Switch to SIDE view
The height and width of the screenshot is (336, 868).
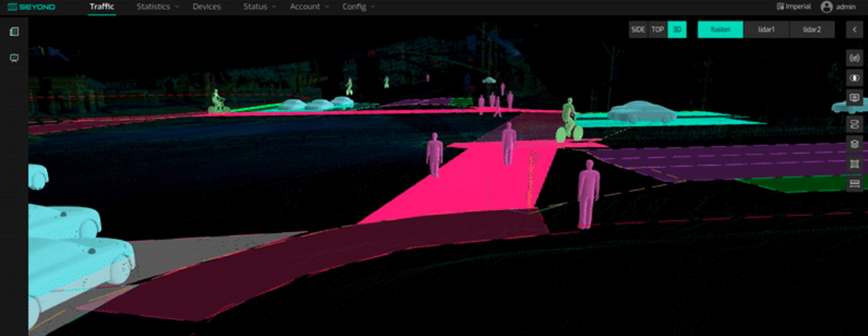point(638,29)
